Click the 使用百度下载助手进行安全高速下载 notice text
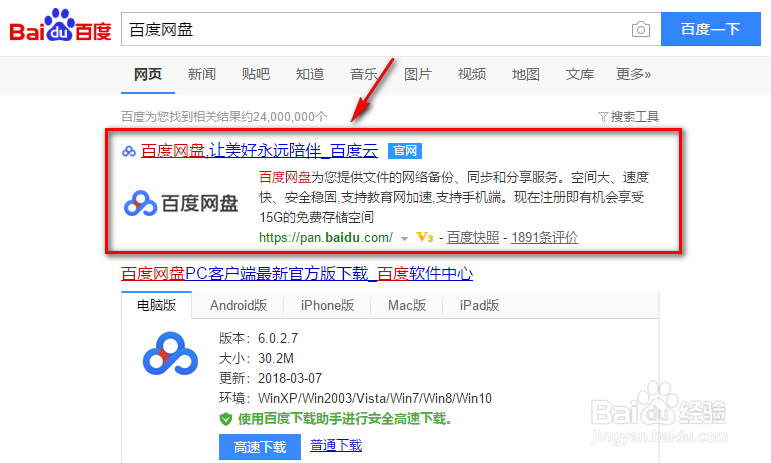The image size is (771, 463). point(345,419)
